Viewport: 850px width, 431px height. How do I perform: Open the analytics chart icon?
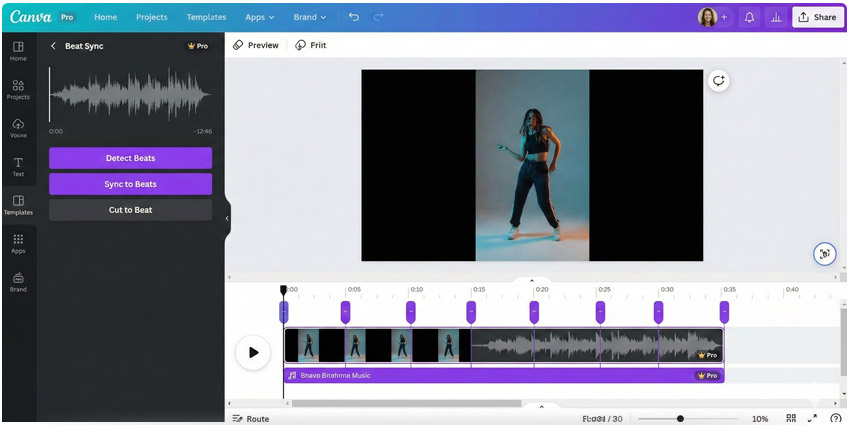pyautogui.click(x=775, y=17)
